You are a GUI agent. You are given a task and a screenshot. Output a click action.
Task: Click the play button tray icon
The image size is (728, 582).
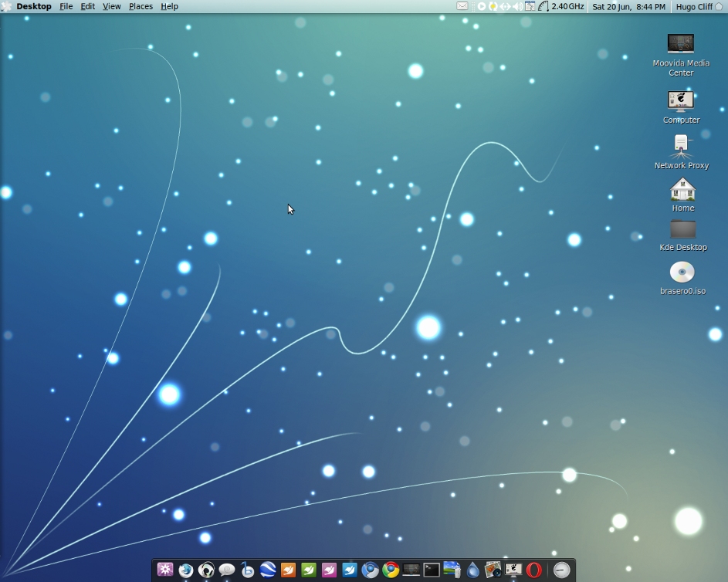482,6
